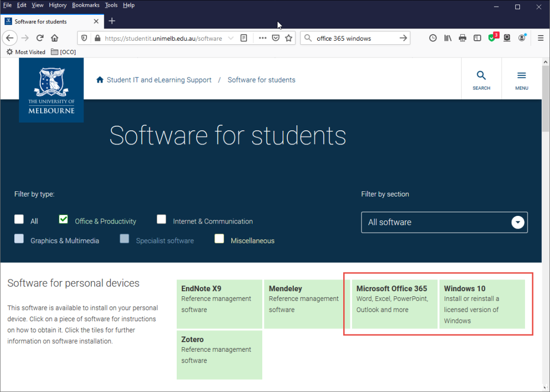Submit search with the go arrow
This screenshot has width=550, height=392.
tap(403, 38)
